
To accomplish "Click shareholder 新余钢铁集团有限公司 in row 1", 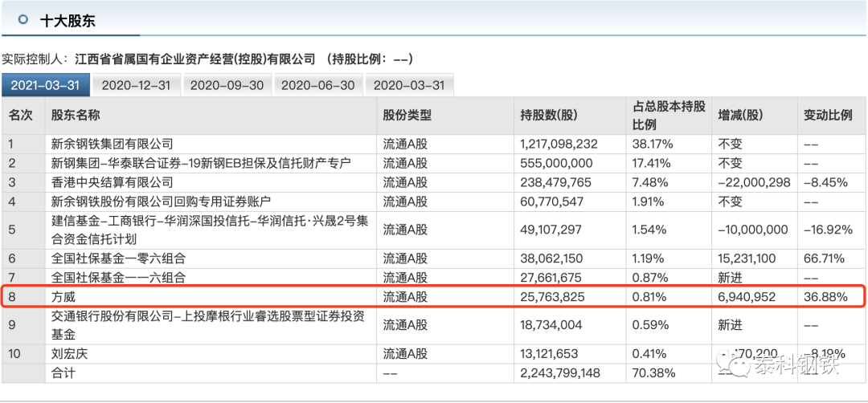I will [x=113, y=145].
